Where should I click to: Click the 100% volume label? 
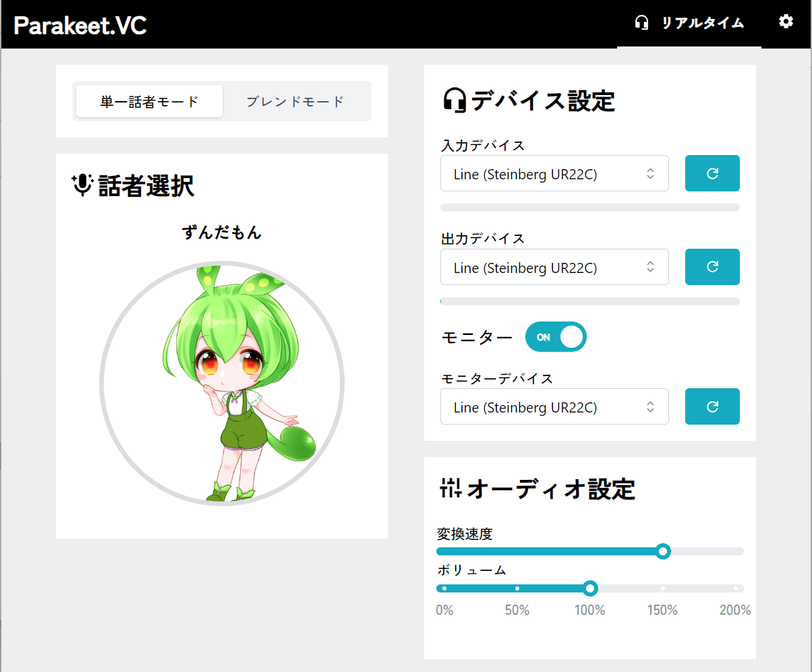pyautogui.click(x=590, y=611)
